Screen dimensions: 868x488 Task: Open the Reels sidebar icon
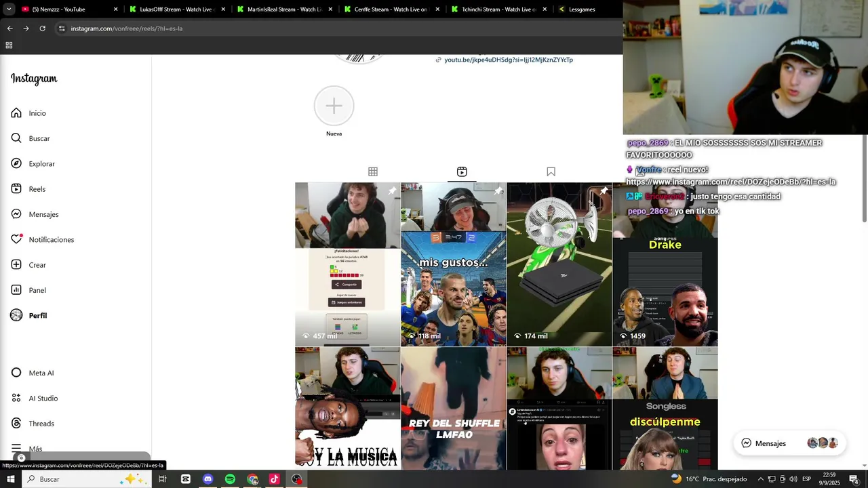coord(16,189)
